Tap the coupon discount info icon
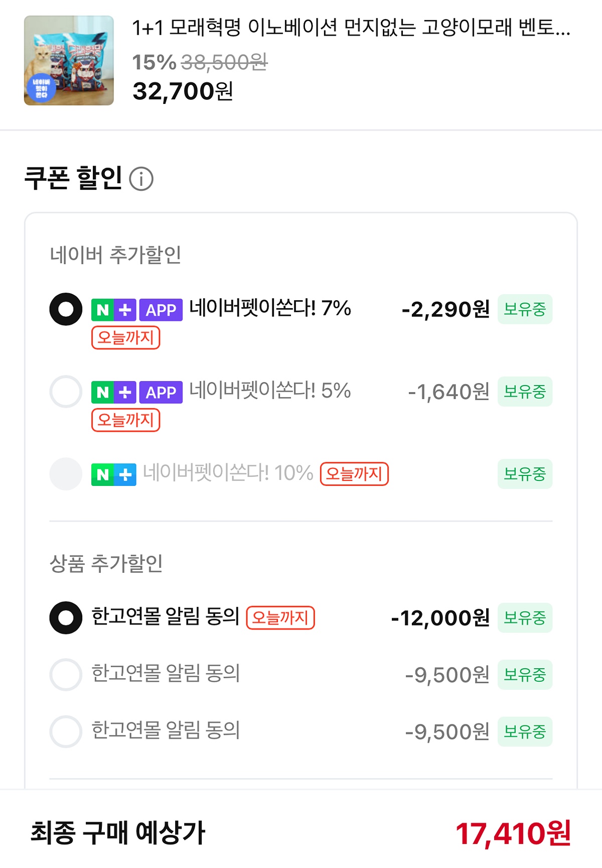 pos(141,179)
